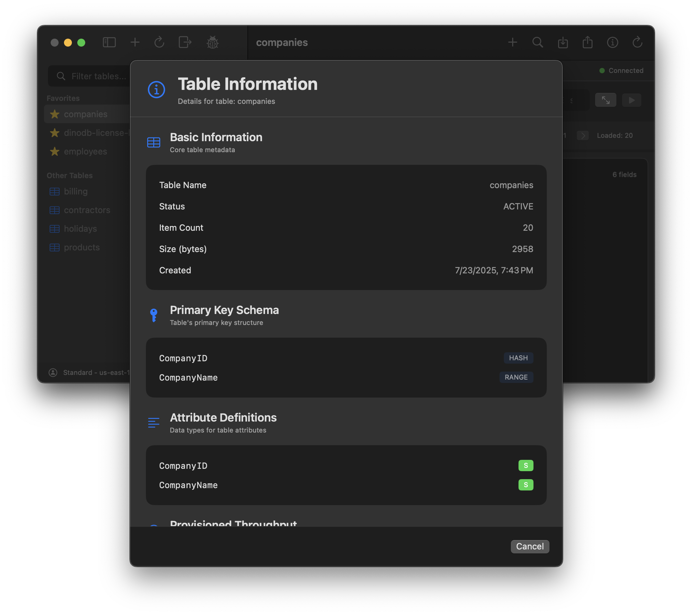The width and height of the screenshot is (692, 616).
Task: Click the Table Name value companies
Action: tap(511, 185)
